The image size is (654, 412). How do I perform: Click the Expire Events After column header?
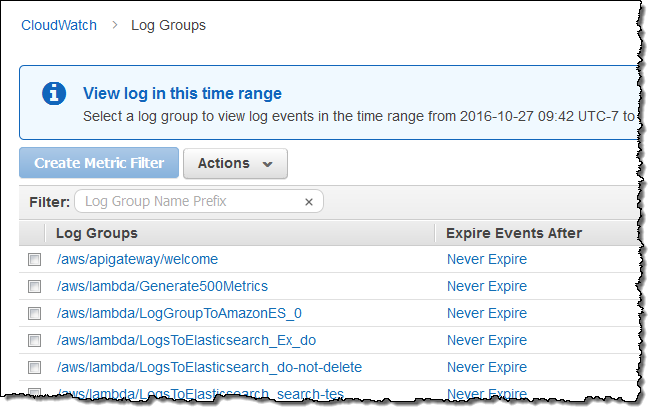[514, 233]
